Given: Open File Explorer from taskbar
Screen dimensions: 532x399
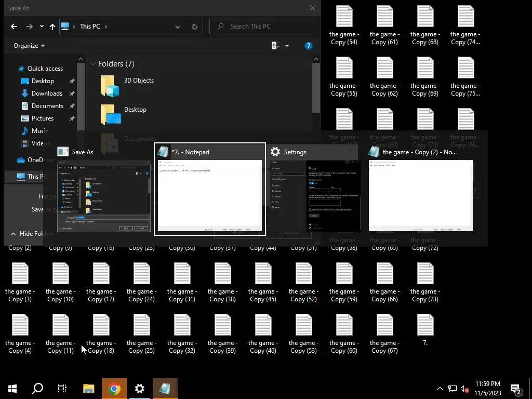Looking at the screenshot, I should pos(88,389).
